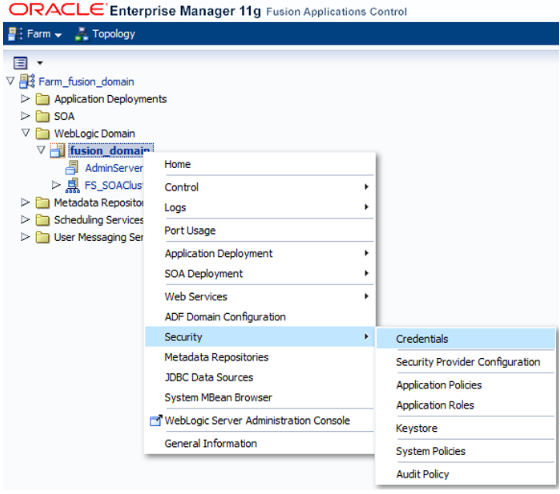Expand the SOA folder node

click(25, 115)
